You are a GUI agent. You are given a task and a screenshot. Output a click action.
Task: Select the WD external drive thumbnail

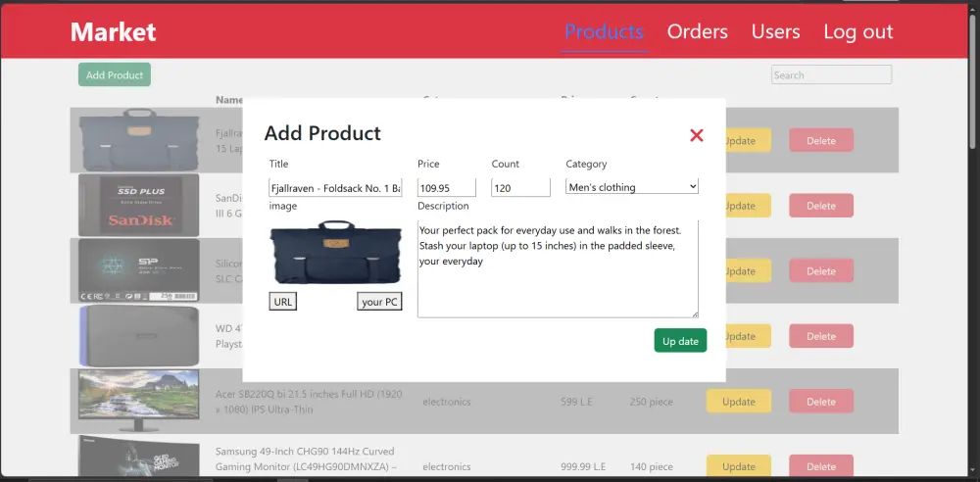click(x=139, y=336)
